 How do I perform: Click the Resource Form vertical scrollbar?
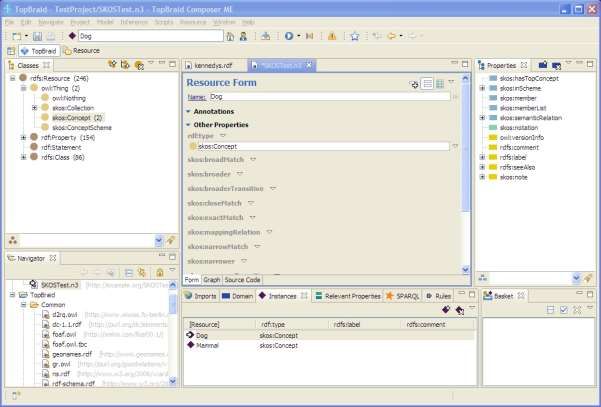pos(465,173)
